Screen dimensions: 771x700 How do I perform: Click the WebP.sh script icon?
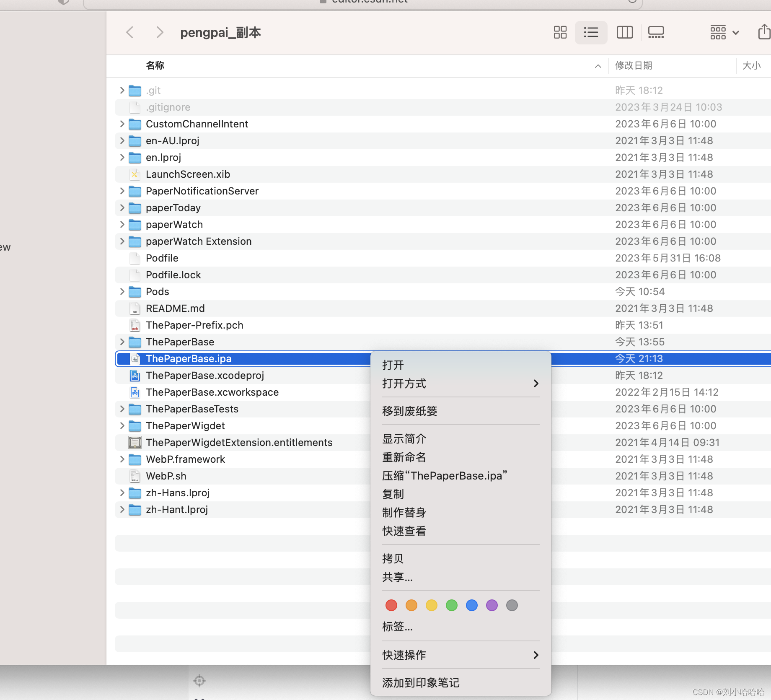coord(135,476)
